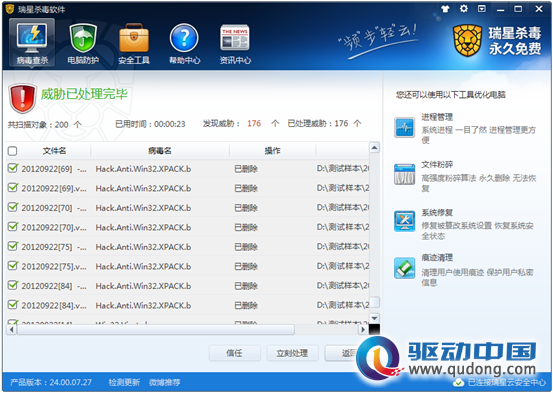Click the 文件名 column header
Image resolution: width=553 pixels, height=393 pixels.
(x=54, y=151)
